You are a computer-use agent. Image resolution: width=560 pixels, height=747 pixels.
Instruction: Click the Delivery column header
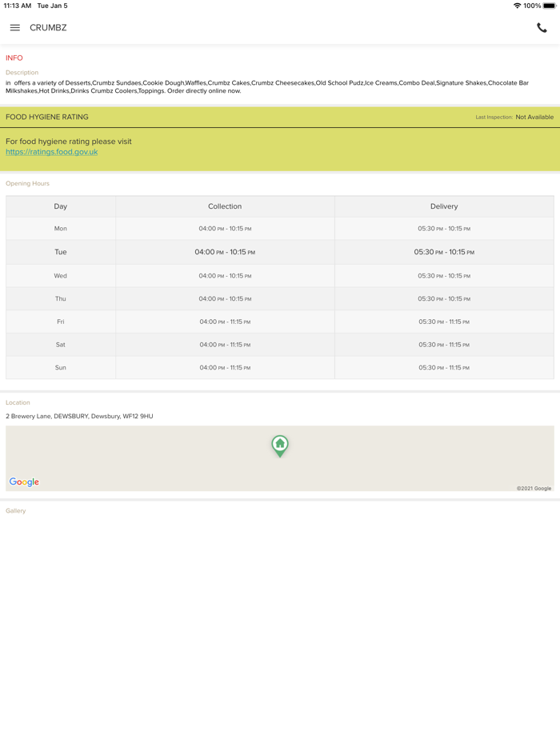[x=444, y=206]
